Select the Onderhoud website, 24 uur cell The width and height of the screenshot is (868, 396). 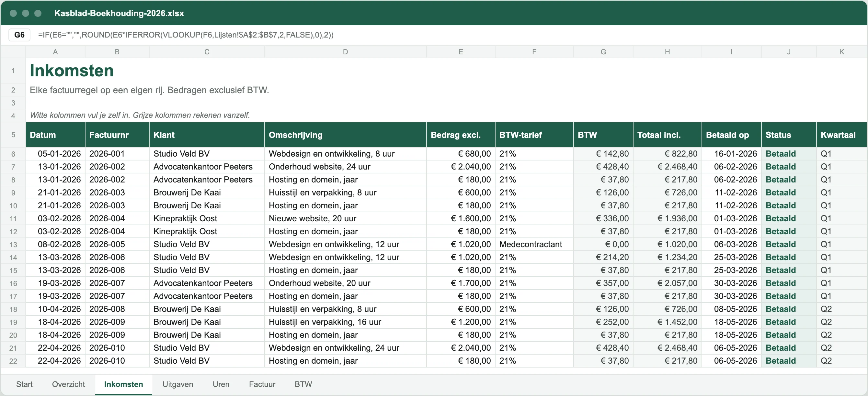click(345, 167)
